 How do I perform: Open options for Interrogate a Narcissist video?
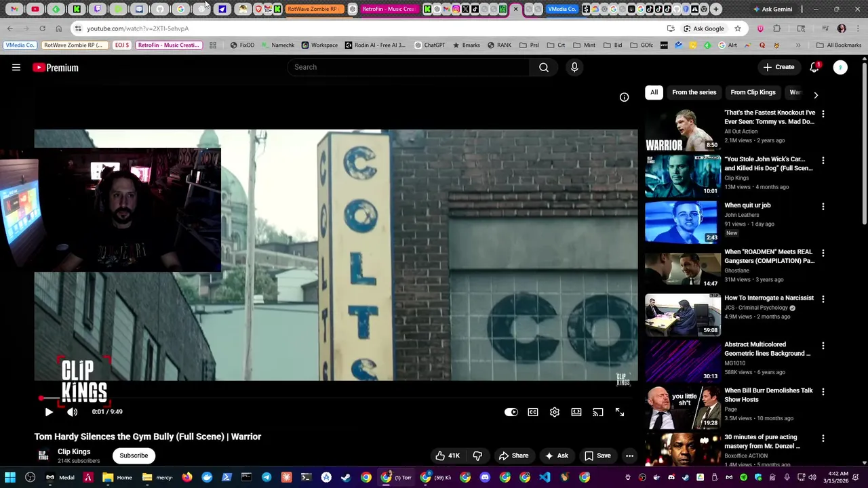pos(823,299)
